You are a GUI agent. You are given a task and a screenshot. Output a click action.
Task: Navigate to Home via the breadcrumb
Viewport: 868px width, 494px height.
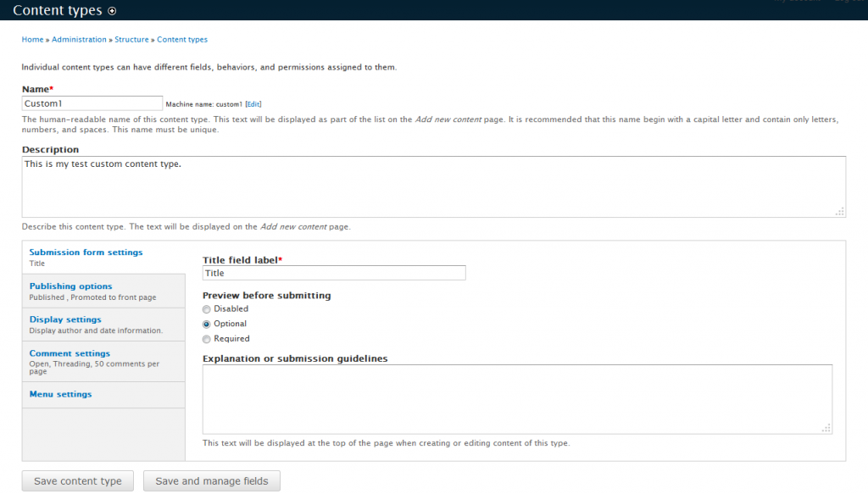(x=32, y=39)
